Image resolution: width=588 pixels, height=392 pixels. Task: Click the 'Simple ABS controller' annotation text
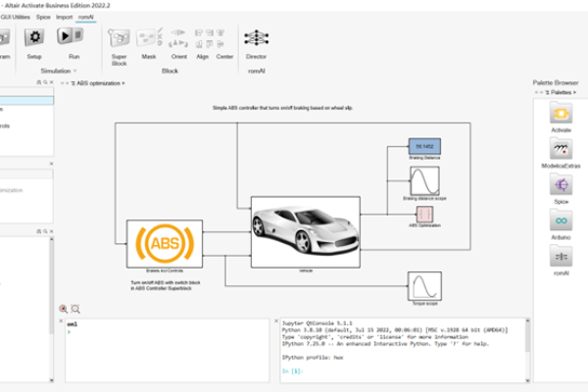pyautogui.click(x=282, y=108)
